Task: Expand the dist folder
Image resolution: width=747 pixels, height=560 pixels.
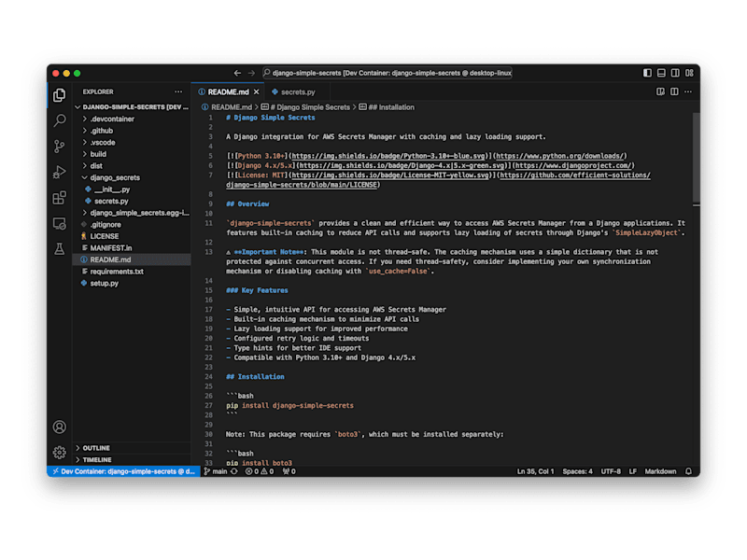Action: (x=132, y=166)
